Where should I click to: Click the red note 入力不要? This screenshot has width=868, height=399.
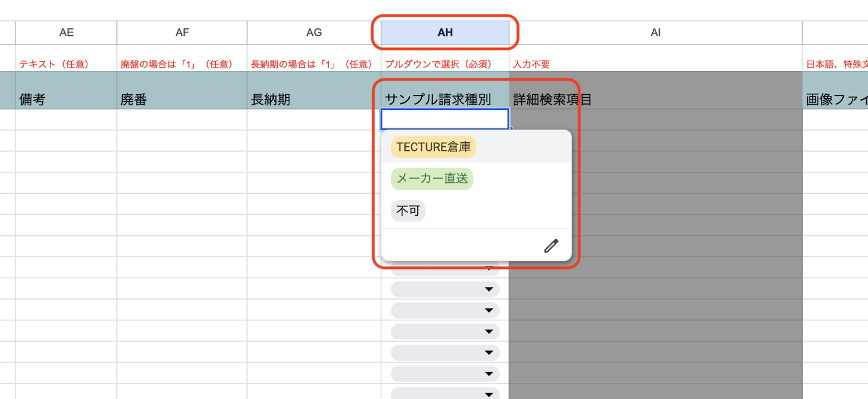coord(531,64)
